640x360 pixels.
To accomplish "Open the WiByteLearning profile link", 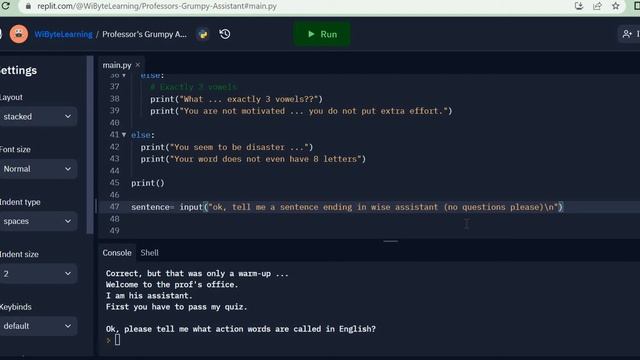I will pos(63,34).
